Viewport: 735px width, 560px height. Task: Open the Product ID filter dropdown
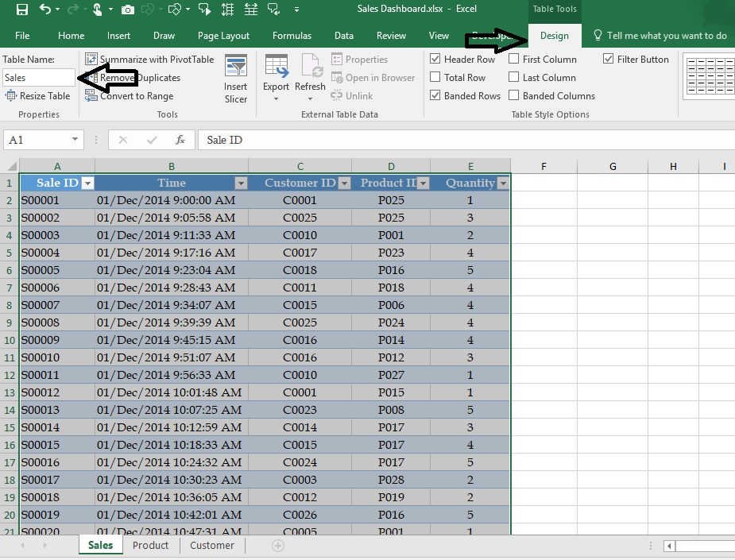[x=423, y=183]
